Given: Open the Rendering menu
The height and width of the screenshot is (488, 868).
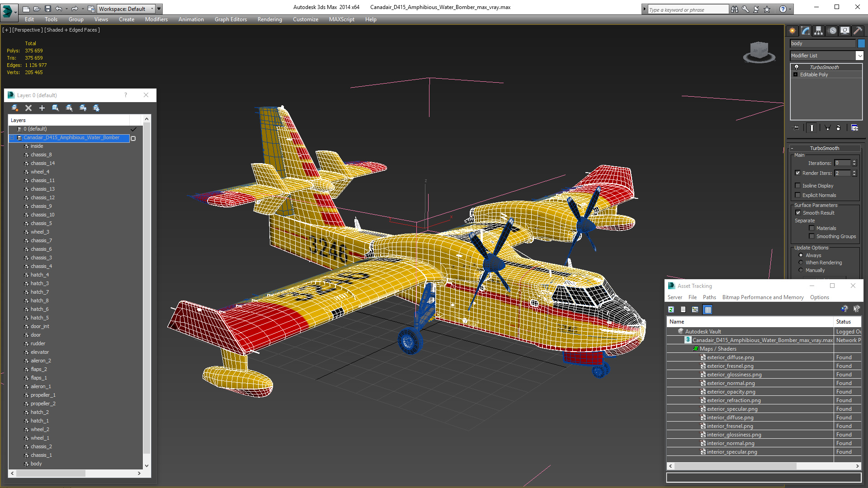Looking at the screenshot, I should (x=269, y=19).
